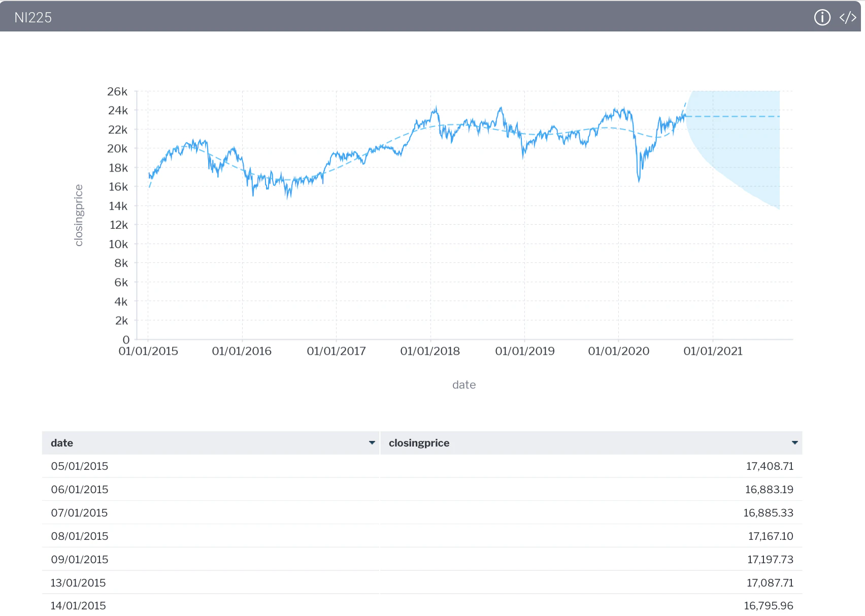Select the 08/01/2015 date cell
The image size is (865, 616).
(80, 536)
